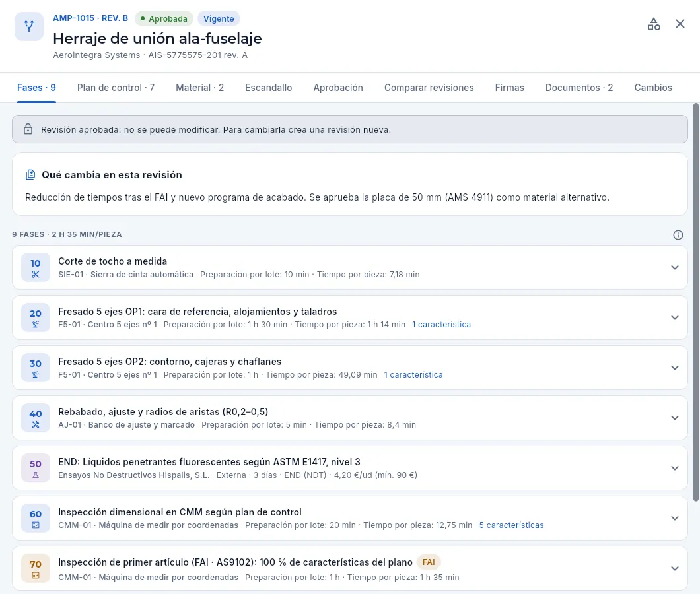This screenshot has width=700, height=594.
Task: Expand the END líquidos penetrantes phase
Action: point(674,468)
